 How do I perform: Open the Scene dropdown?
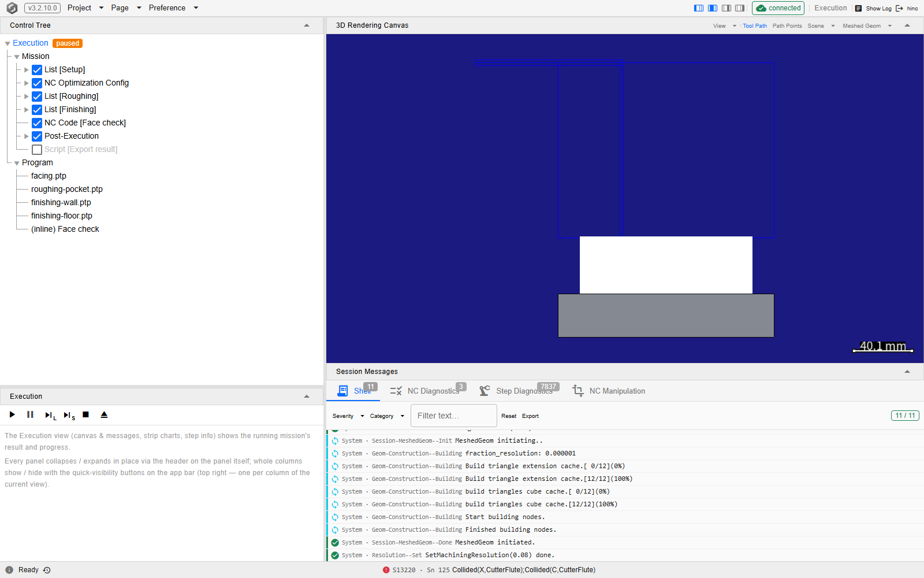[821, 26]
